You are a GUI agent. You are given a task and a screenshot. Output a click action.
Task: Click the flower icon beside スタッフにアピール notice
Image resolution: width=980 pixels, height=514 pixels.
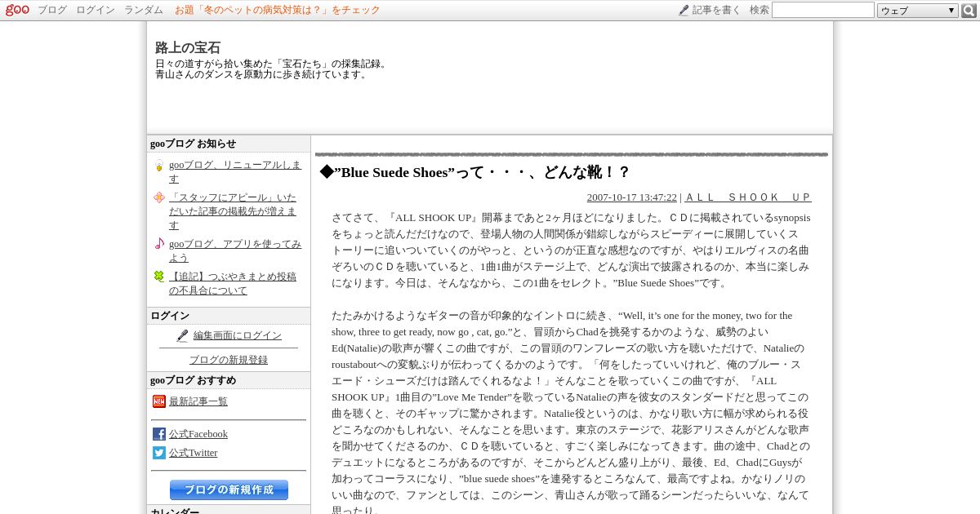tap(158, 197)
